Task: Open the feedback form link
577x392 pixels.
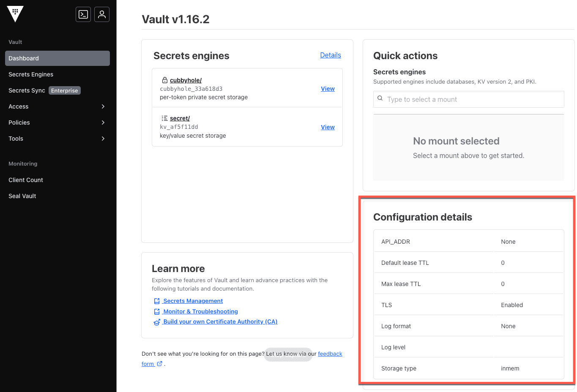Action: point(330,354)
